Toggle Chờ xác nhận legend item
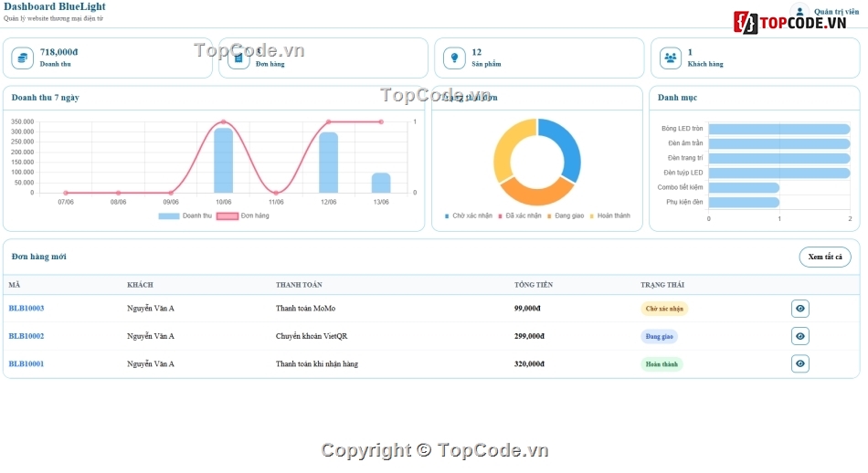Screen dimensions: 868x473 click(x=469, y=215)
